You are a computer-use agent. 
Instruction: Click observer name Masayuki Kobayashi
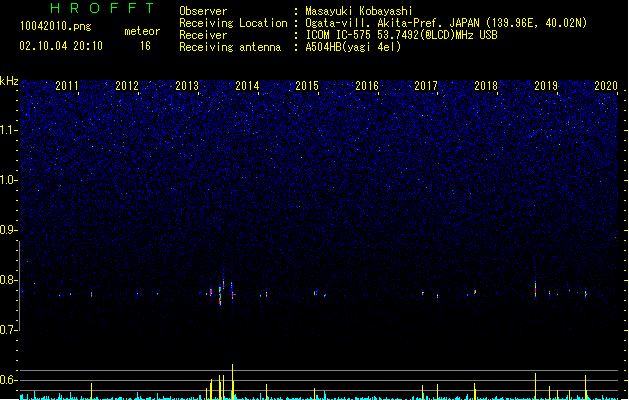point(359,11)
